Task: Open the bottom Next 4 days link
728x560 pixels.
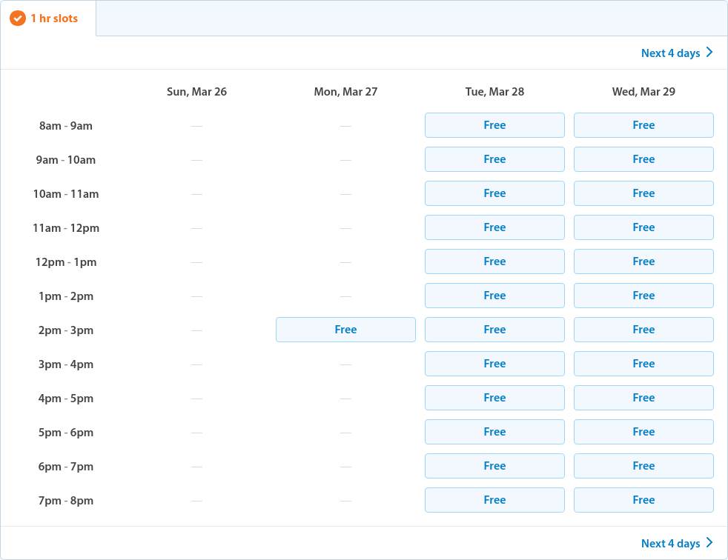Action: point(677,543)
